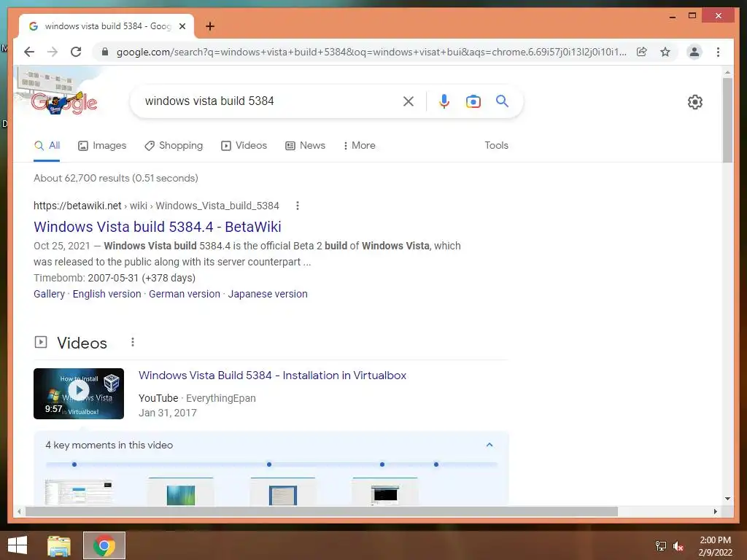This screenshot has height=560, width=747.
Task: Click scroll right arrow of page
Action: [x=715, y=511]
